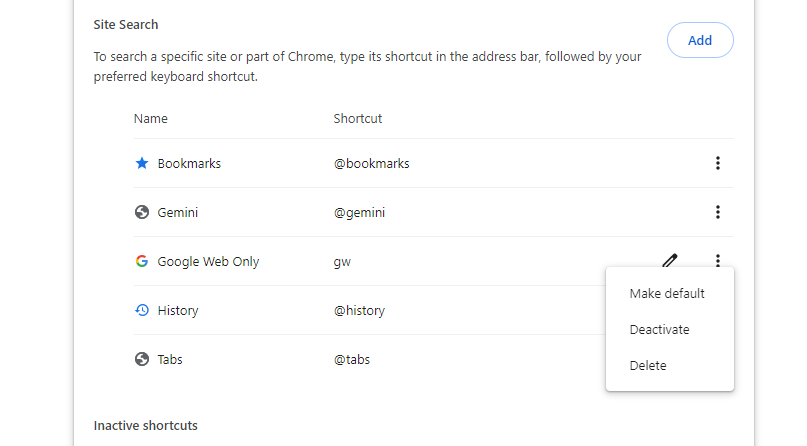
Task: Click the blue star Bookmarks icon
Action: tap(142, 163)
